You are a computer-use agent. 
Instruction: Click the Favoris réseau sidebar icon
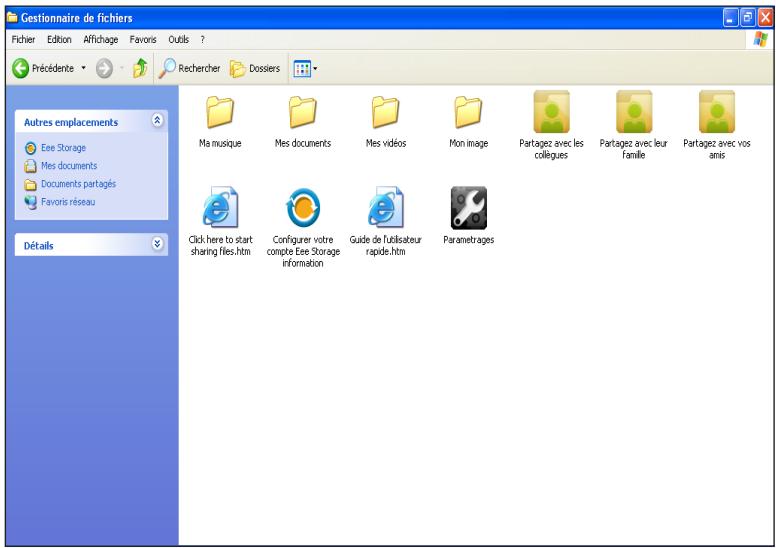coord(31,202)
